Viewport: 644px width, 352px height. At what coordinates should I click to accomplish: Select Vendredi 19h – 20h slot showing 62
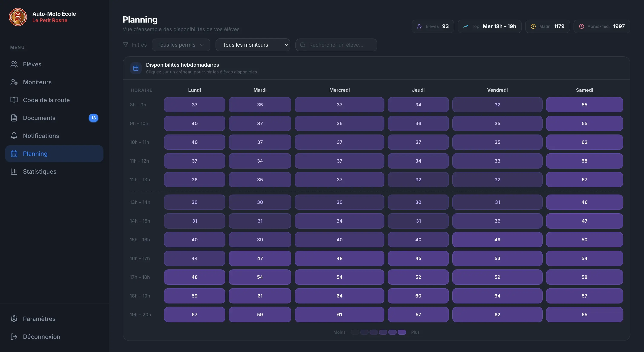[x=497, y=315]
